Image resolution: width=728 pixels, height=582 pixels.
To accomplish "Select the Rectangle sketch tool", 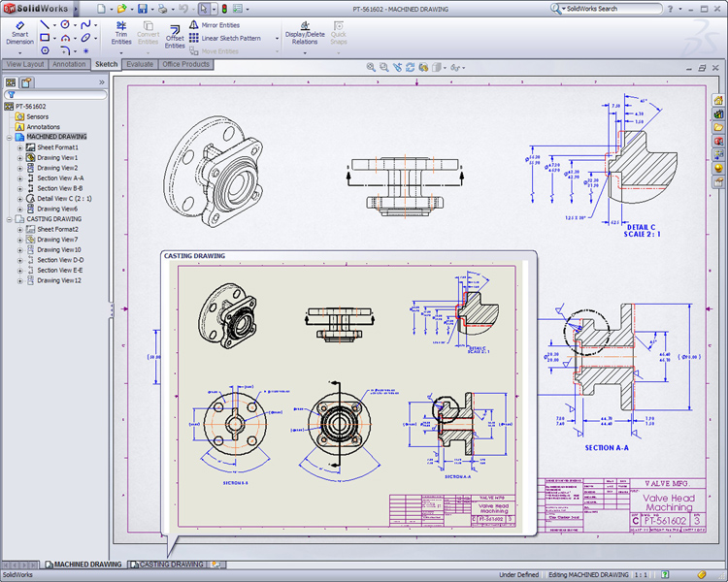I will [x=45, y=38].
